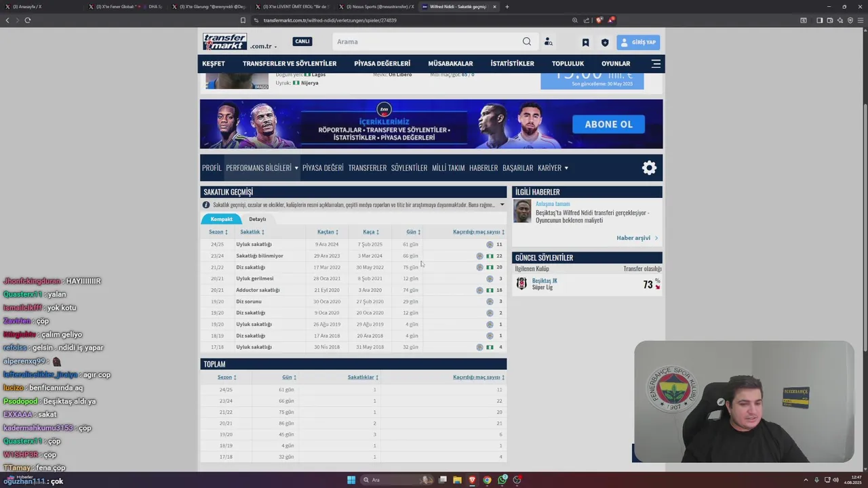
Task: Click the Giriş Yap button
Action: tap(638, 42)
